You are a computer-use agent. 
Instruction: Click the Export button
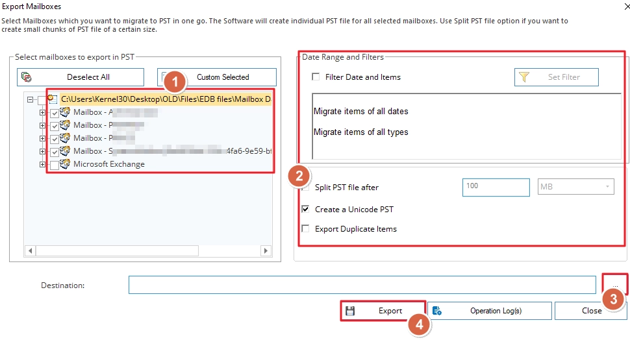[383, 311]
